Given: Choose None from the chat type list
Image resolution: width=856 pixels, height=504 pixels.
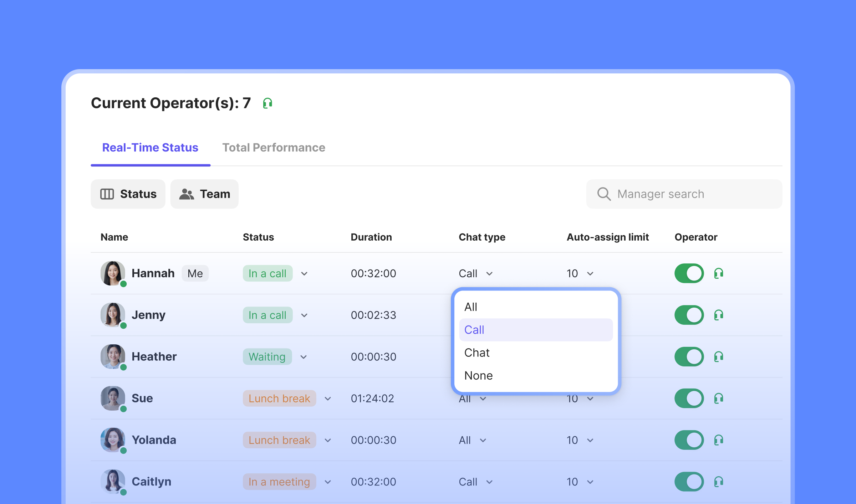Looking at the screenshot, I should 478,376.
